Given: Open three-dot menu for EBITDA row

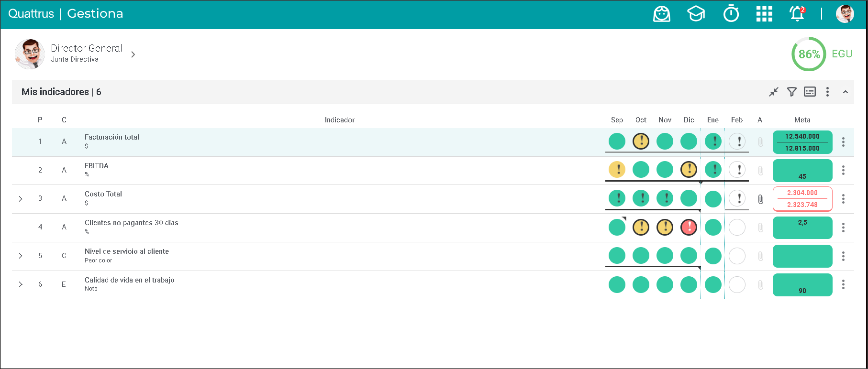Looking at the screenshot, I should point(843,170).
